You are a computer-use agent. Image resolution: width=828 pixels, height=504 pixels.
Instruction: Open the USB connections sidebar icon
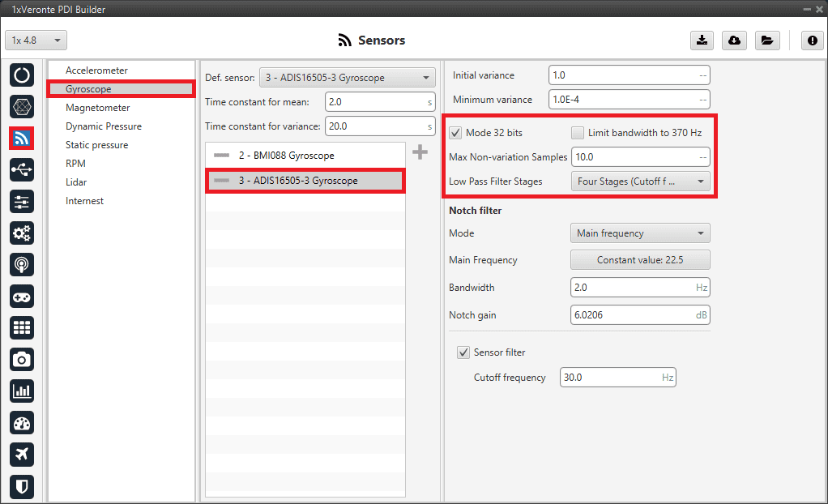(22, 169)
